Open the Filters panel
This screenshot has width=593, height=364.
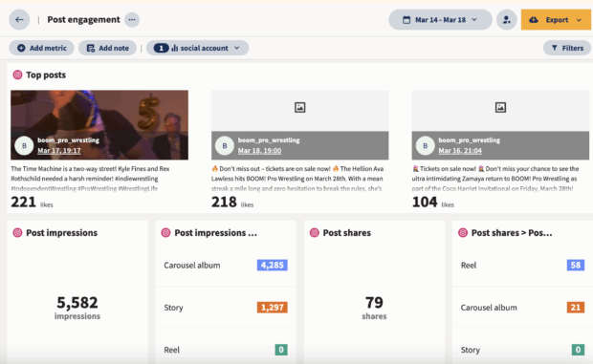click(x=567, y=48)
